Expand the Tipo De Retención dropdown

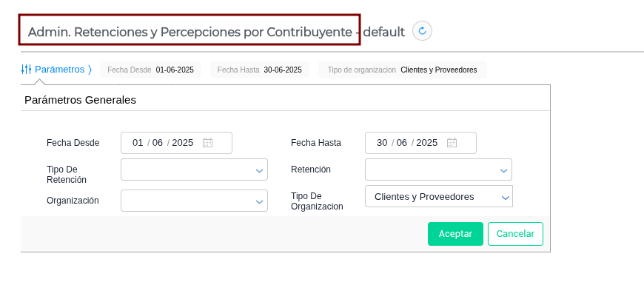[x=194, y=170]
